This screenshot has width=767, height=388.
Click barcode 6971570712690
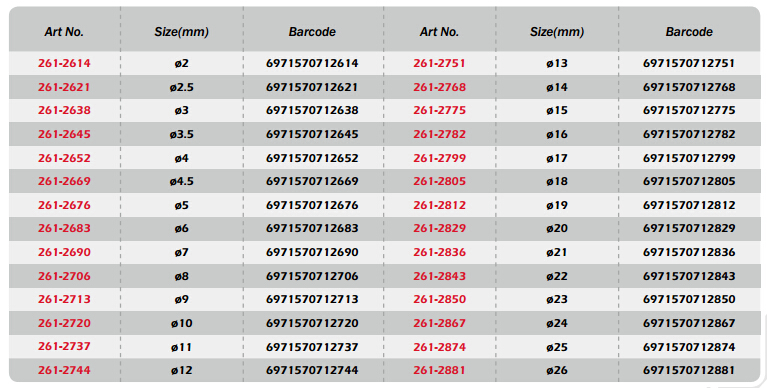312,252
